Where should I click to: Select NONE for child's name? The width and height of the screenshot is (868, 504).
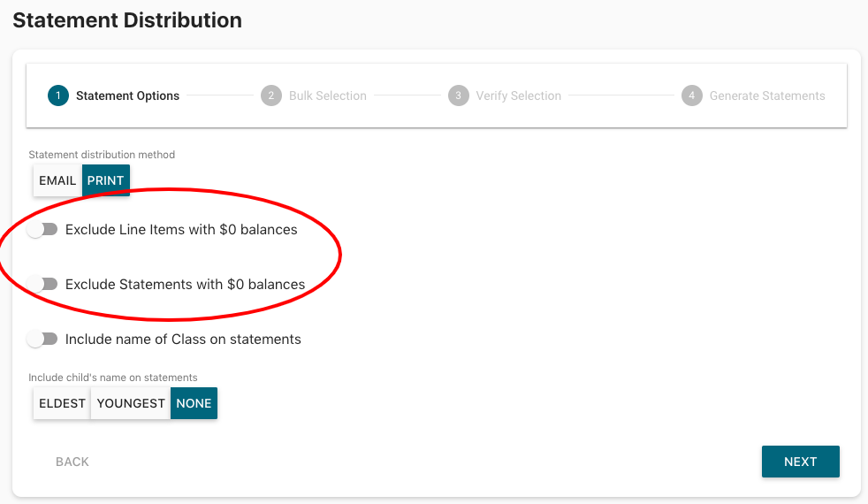(x=194, y=403)
